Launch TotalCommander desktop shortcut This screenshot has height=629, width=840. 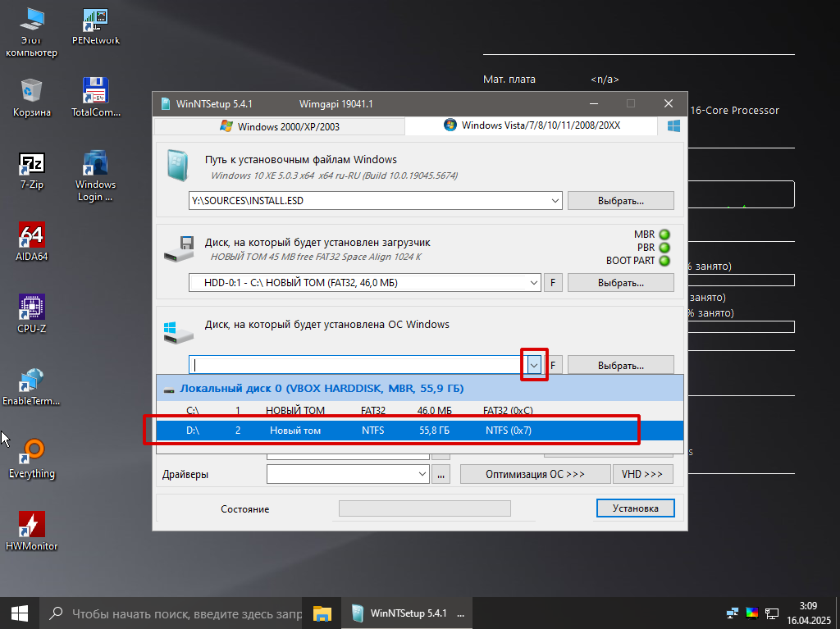tap(96, 98)
